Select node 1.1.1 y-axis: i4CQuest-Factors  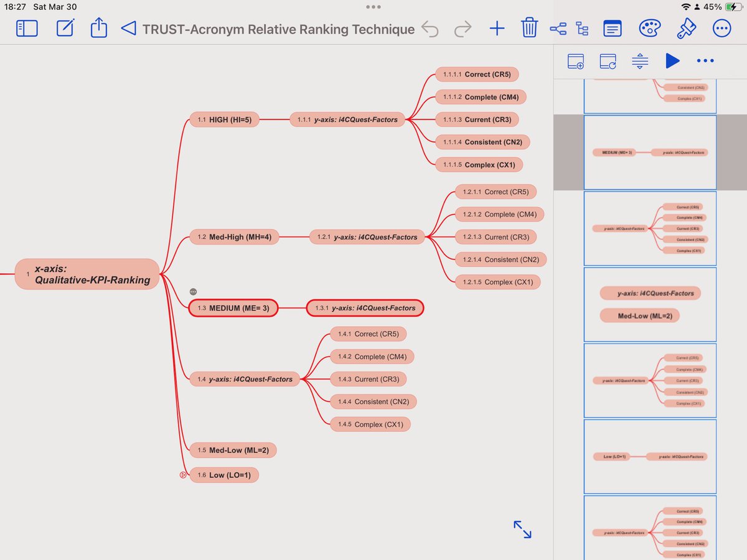[x=347, y=119]
